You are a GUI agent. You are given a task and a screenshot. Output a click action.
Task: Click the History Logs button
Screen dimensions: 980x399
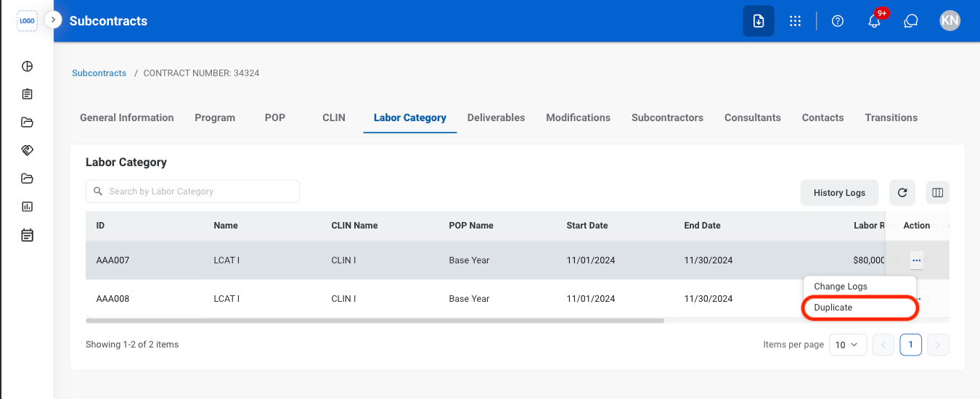[x=839, y=192]
